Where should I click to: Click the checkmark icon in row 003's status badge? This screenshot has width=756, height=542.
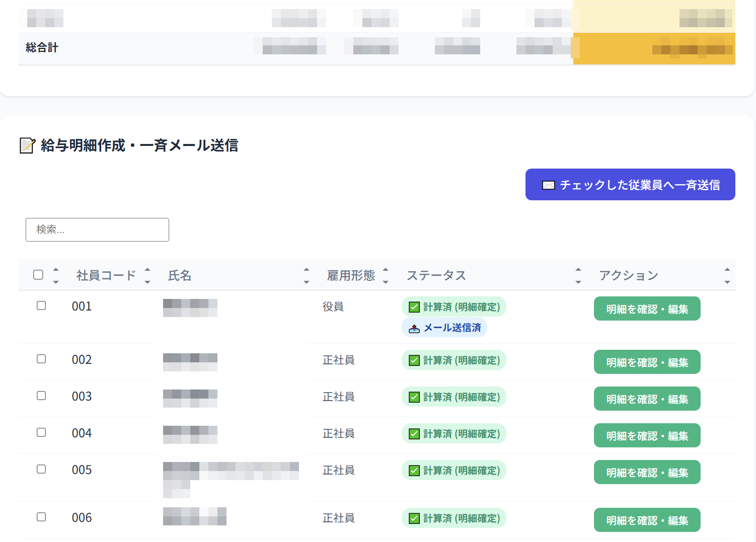click(x=414, y=397)
